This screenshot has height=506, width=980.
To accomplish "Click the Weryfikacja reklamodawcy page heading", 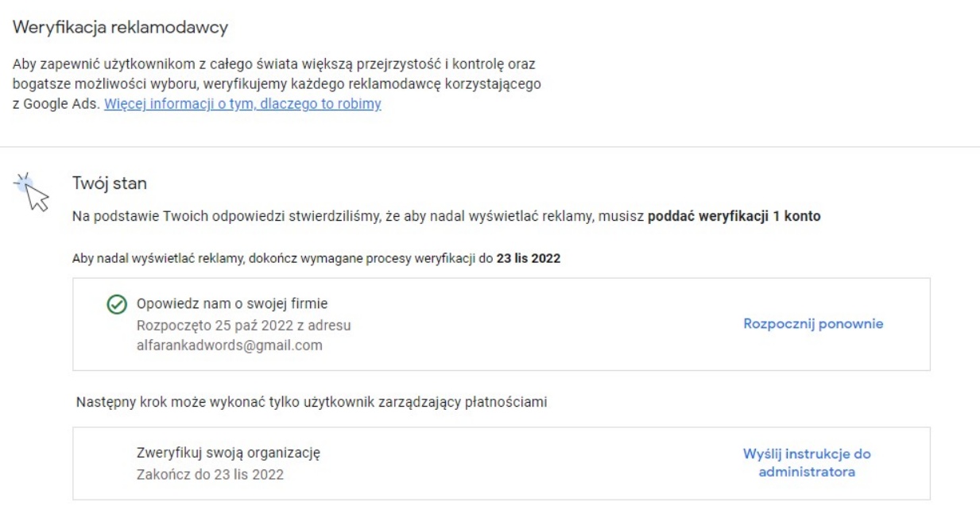I will tap(122, 29).
